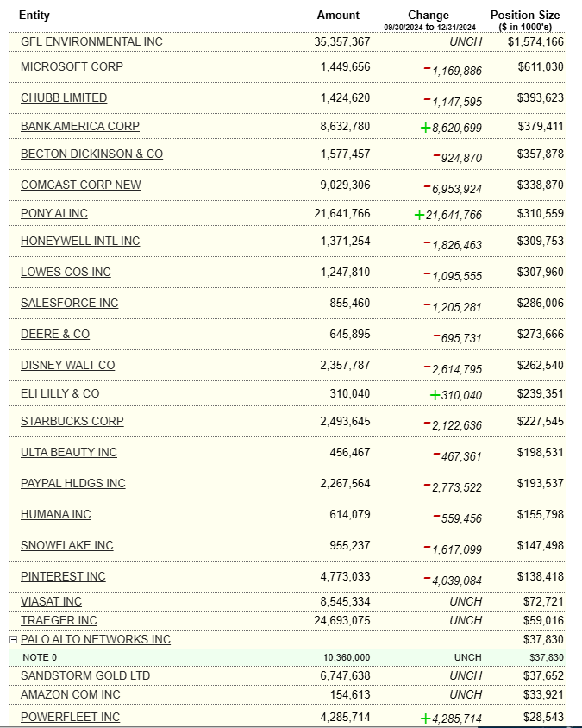Open the GFL Environmental Inc link
The width and height of the screenshot is (582, 728).
coord(91,41)
